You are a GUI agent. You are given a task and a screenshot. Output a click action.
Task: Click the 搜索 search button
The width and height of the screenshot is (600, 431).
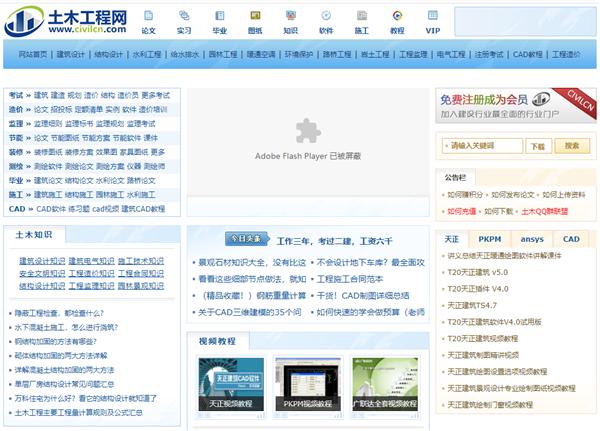(572, 146)
